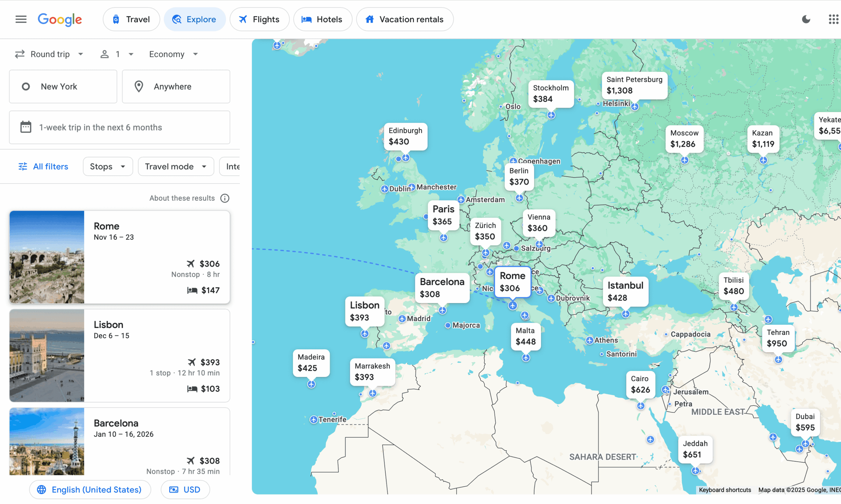Open the Google apps grid
This screenshot has height=504, width=841.
click(833, 19)
